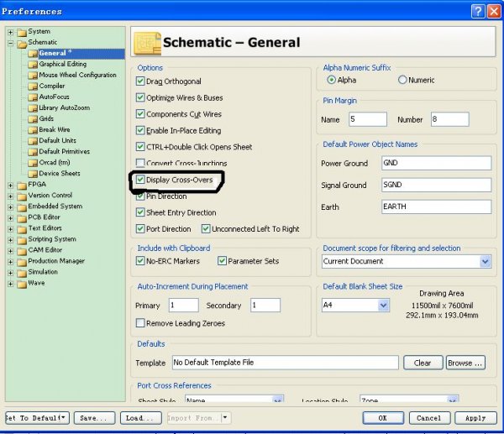
Task: Clear the default template file
Action: (423, 363)
